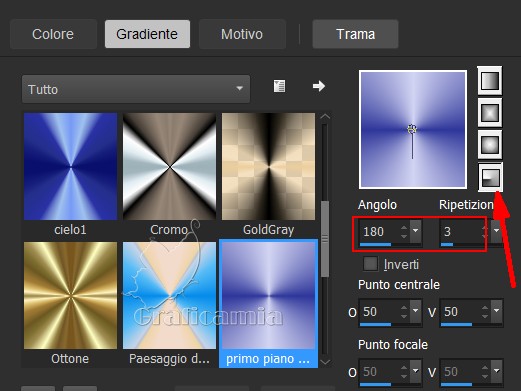Select the cielo1 gradient thumbnail

click(70, 166)
